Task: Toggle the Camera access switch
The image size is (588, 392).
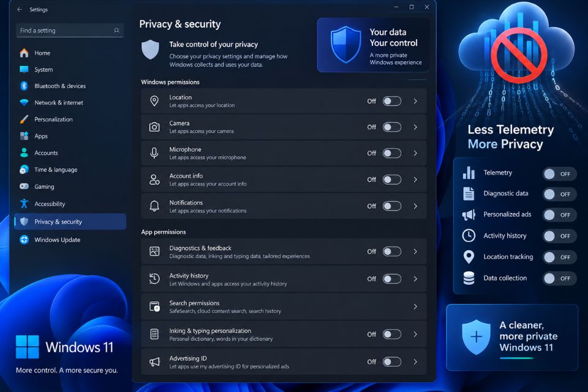Action: pos(392,127)
